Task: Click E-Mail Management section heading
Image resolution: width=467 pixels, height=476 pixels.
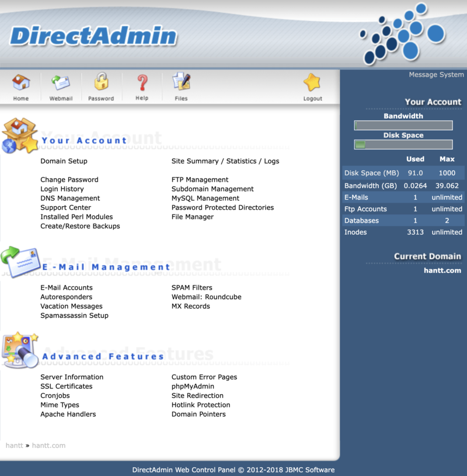Action: coord(106,267)
